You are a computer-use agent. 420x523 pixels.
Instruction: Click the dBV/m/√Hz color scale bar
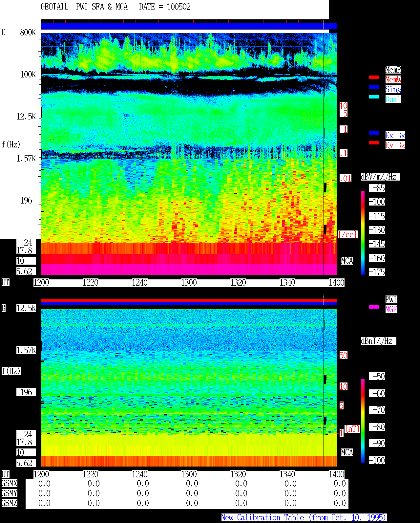363,232
